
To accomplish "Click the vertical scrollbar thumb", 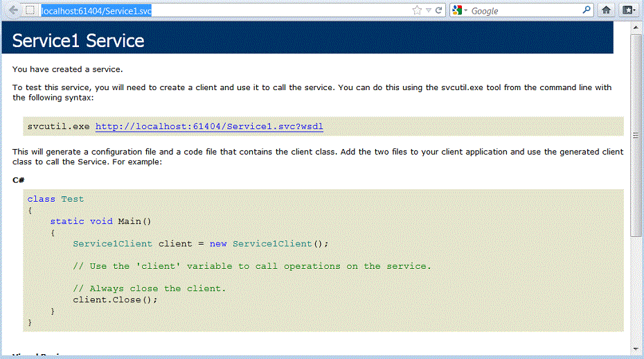I will pos(636,132).
